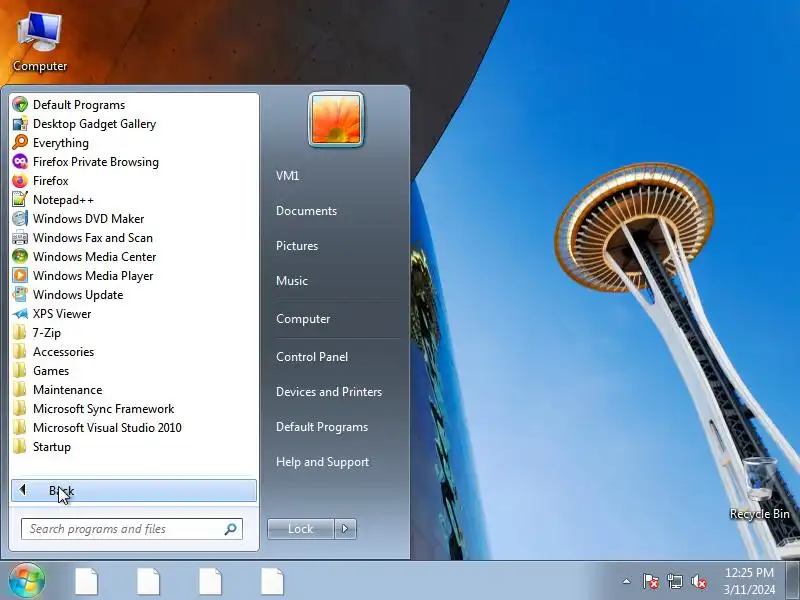Image resolution: width=800 pixels, height=600 pixels.
Task: Start Firefox Private Browsing icon
Action: [20, 162]
